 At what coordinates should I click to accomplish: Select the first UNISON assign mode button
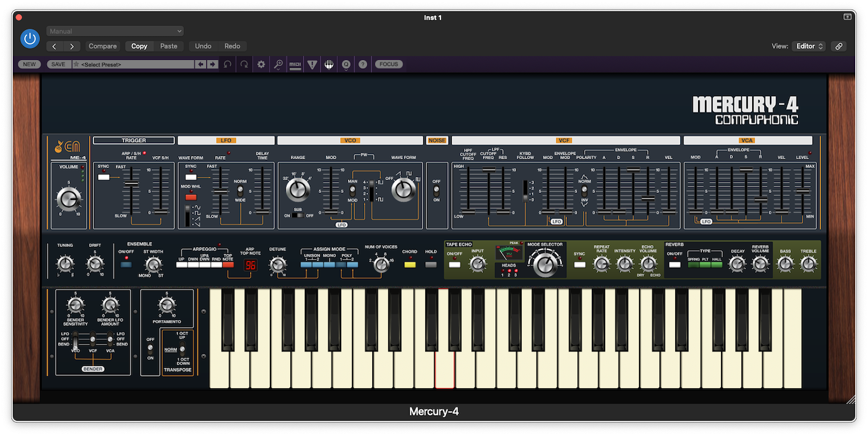point(306,265)
